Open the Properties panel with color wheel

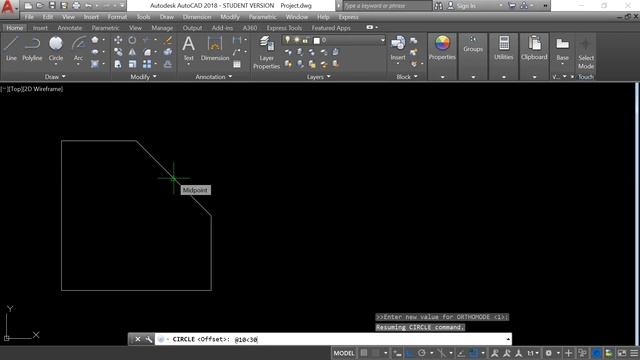[x=442, y=48]
